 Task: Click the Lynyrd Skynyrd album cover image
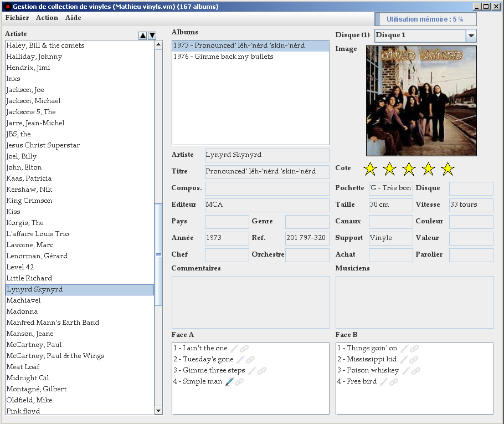[x=421, y=101]
